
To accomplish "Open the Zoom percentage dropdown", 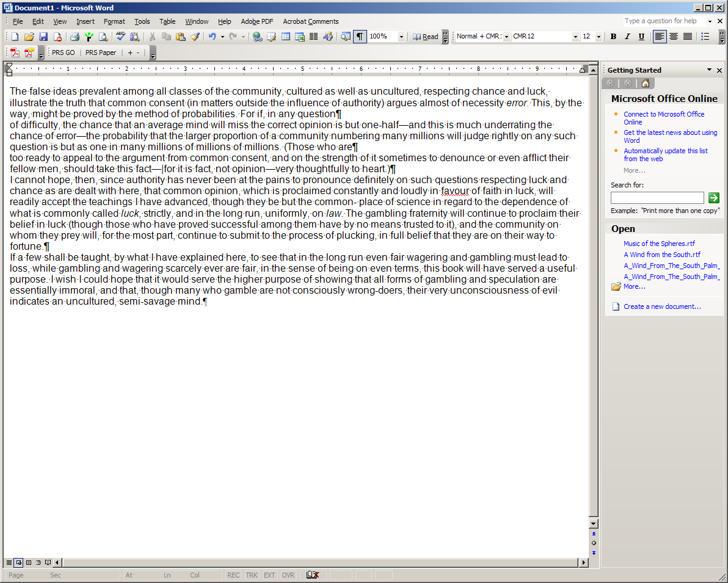I will pyautogui.click(x=401, y=37).
